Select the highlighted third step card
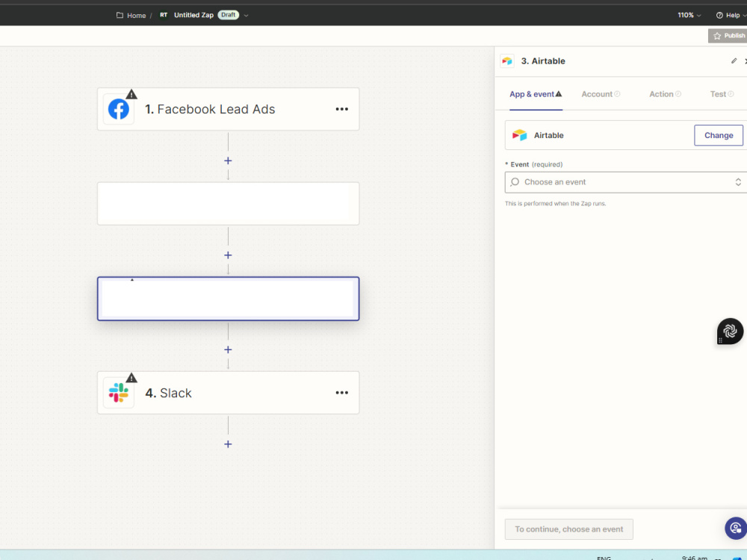This screenshot has height=560, width=747. click(228, 299)
